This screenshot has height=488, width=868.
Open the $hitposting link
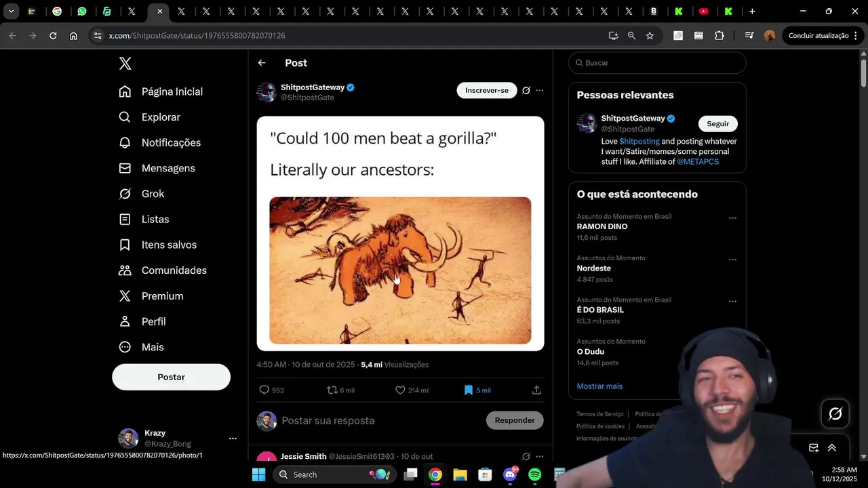639,142
